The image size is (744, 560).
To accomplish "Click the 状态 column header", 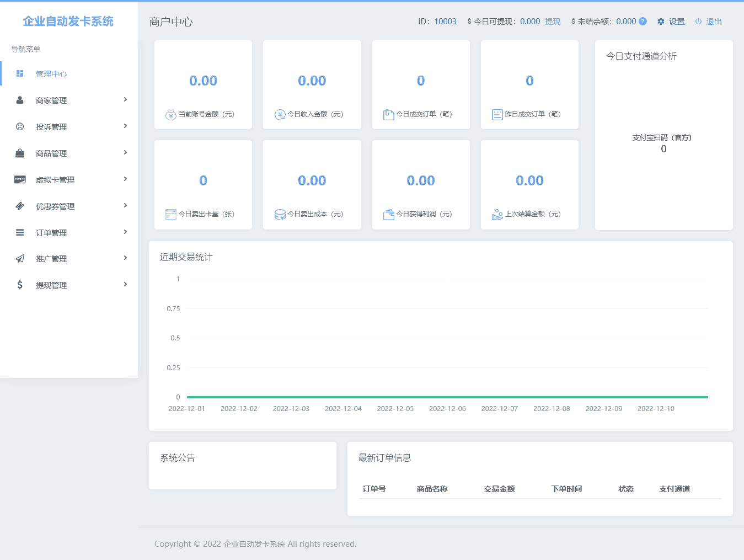I will pos(626,489).
